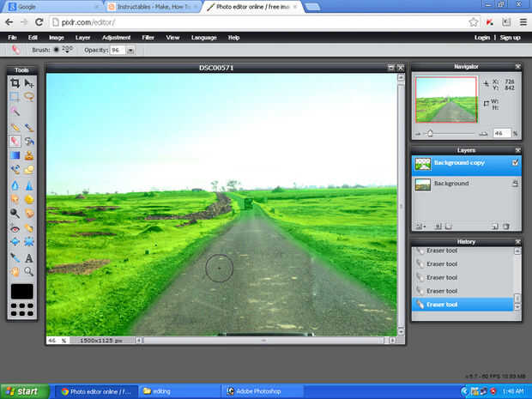Open the View menu

(x=172, y=38)
